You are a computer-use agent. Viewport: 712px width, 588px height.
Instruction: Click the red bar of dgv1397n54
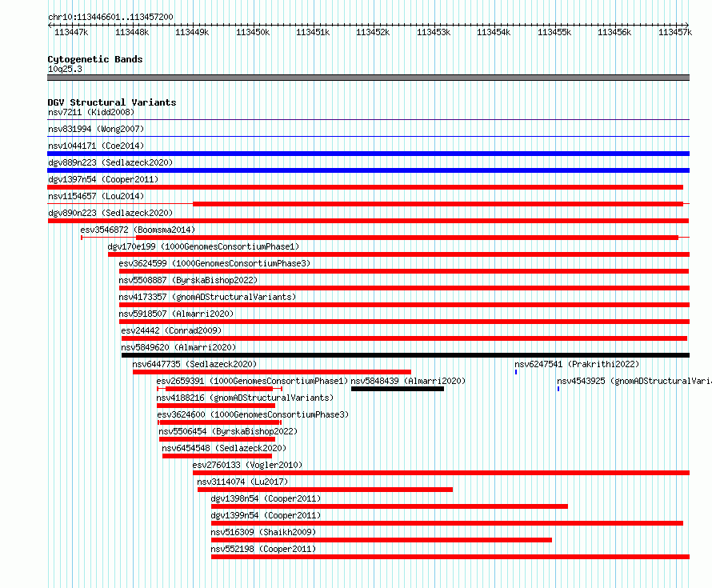pyautogui.click(x=365, y=187)
